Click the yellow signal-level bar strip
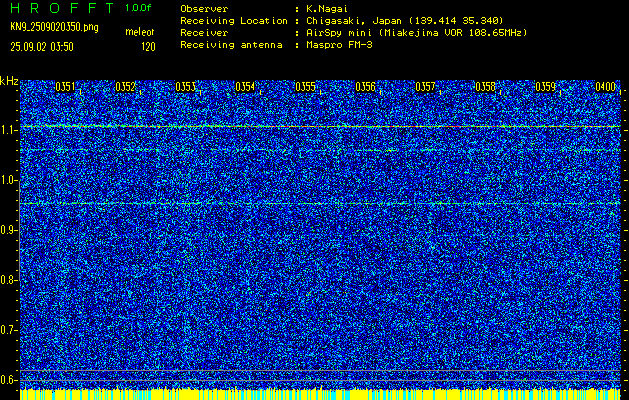This screenshot has height=400, width=629. (x=320, y=394)
